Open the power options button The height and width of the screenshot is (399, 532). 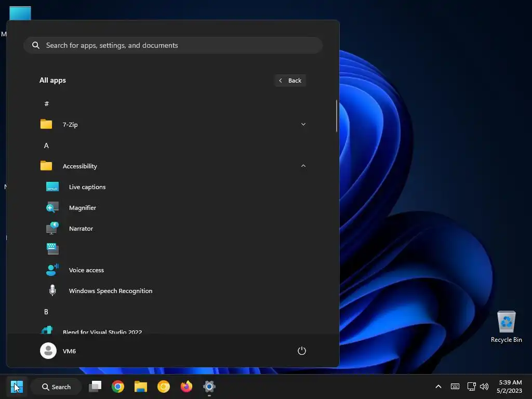click(302, 351)
